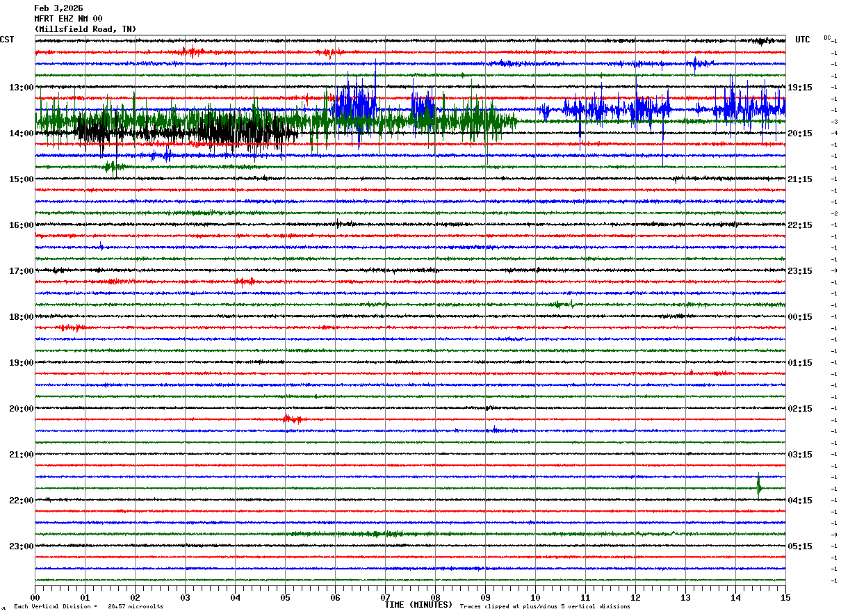Image resolution: width=841 pixels, height=616 pixels.
Task: Click the 00 minute tick label
Action: (35, 598)
